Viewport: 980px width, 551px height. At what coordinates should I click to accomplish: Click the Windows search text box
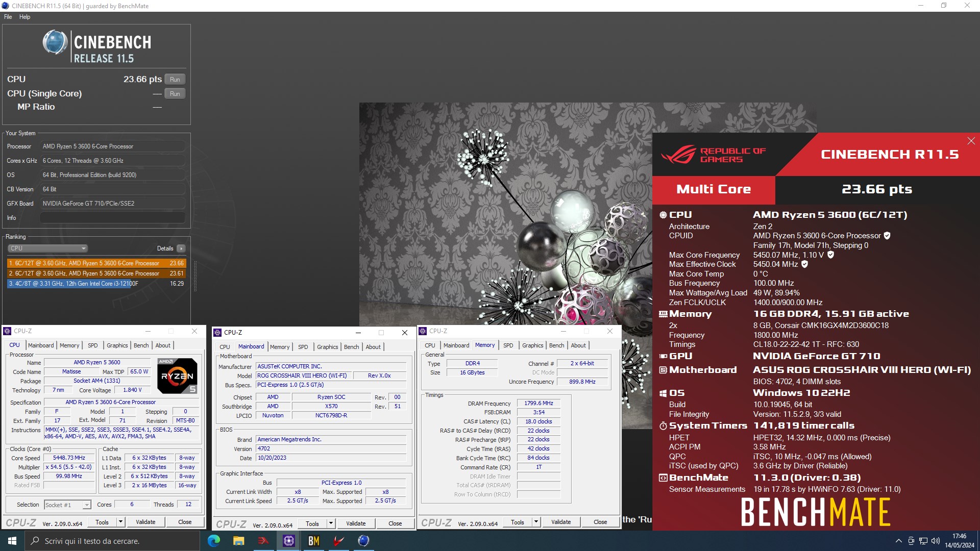[x=112, y=541]
